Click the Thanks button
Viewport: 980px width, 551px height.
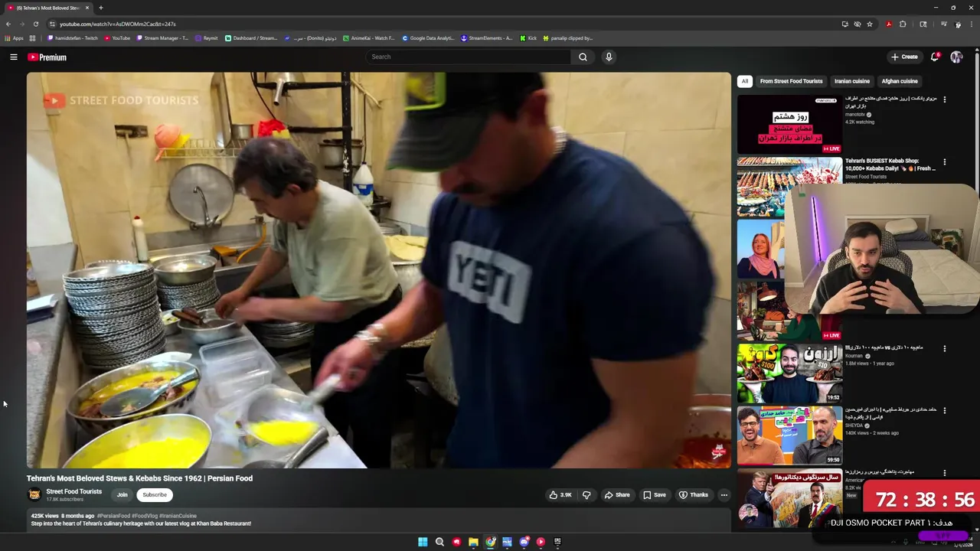pos(694,495)
